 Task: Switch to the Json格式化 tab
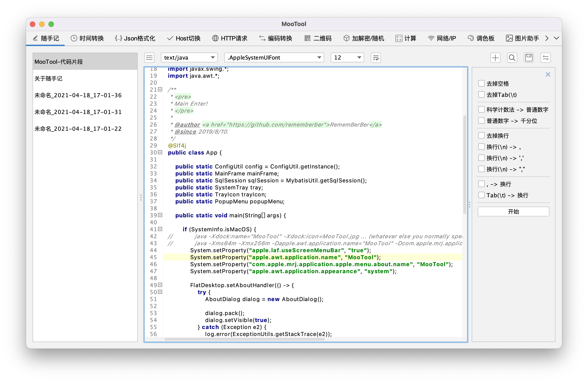135,38
